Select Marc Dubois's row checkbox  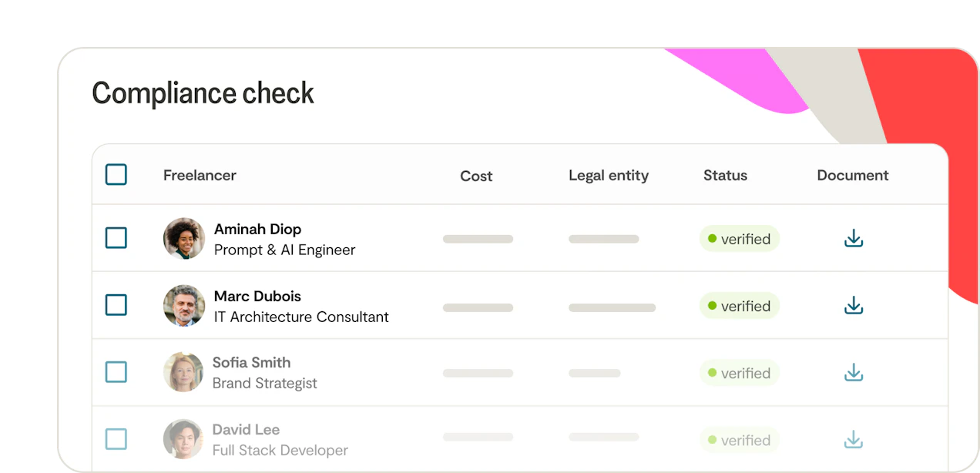[116, 305]
